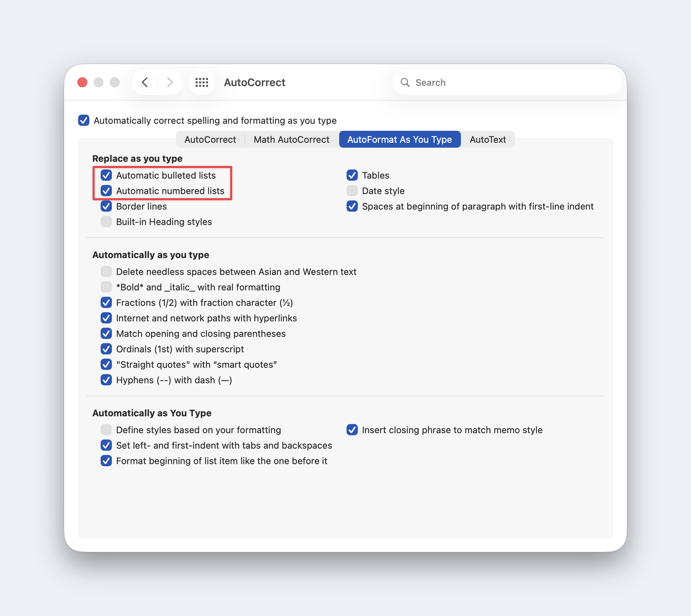Viewport: 691px width, 616px height.
Task: Disable Automatic bulleted lists
Action: (x=106, y=175)
